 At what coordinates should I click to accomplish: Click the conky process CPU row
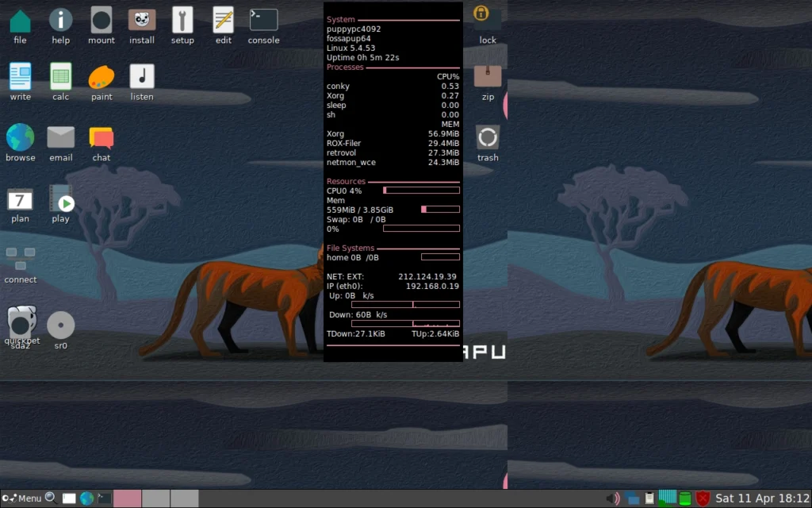(x=393, y=86)
